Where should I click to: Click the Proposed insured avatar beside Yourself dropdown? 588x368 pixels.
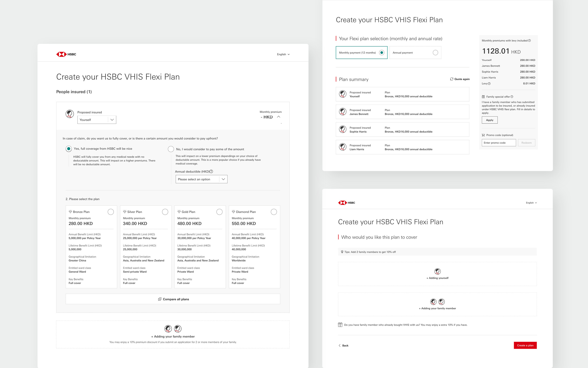point(70,114)
